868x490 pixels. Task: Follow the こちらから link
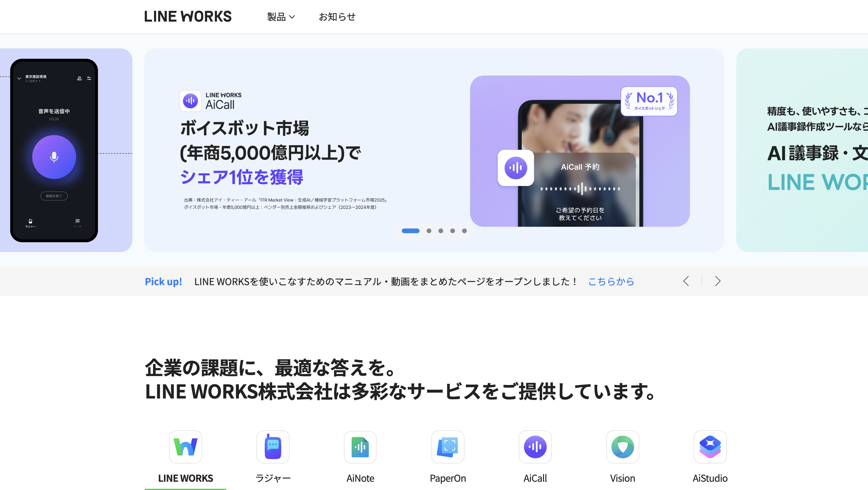(611, 282)
